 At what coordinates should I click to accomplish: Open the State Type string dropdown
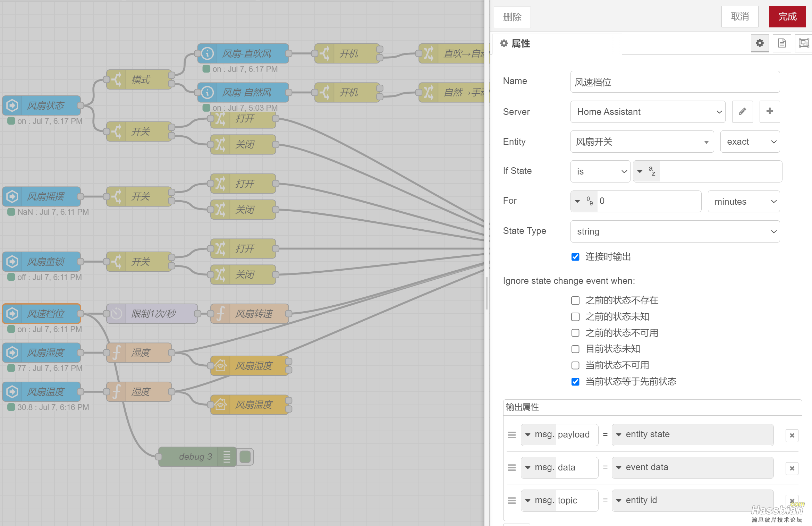675,231
